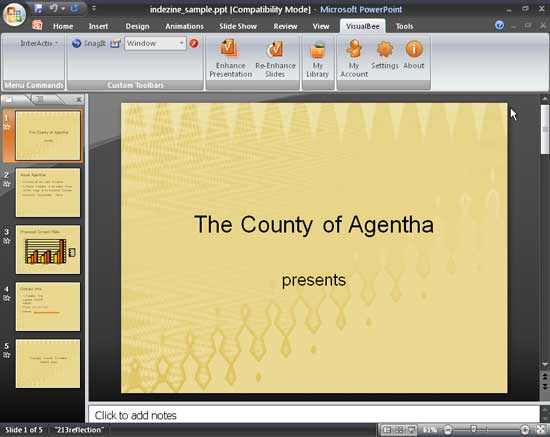Click the notes area to add notes
Viewport: 550px width, 437px height.
314,415
